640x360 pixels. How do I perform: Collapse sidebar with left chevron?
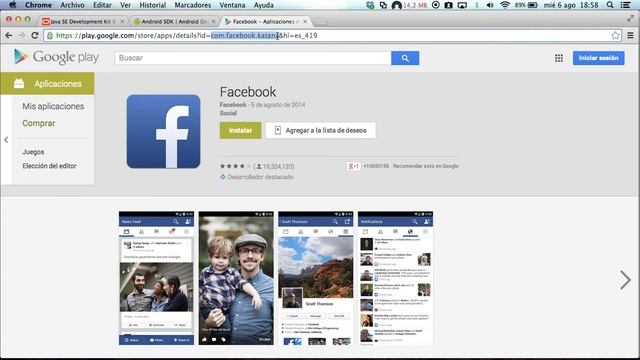tap(6, 140)
